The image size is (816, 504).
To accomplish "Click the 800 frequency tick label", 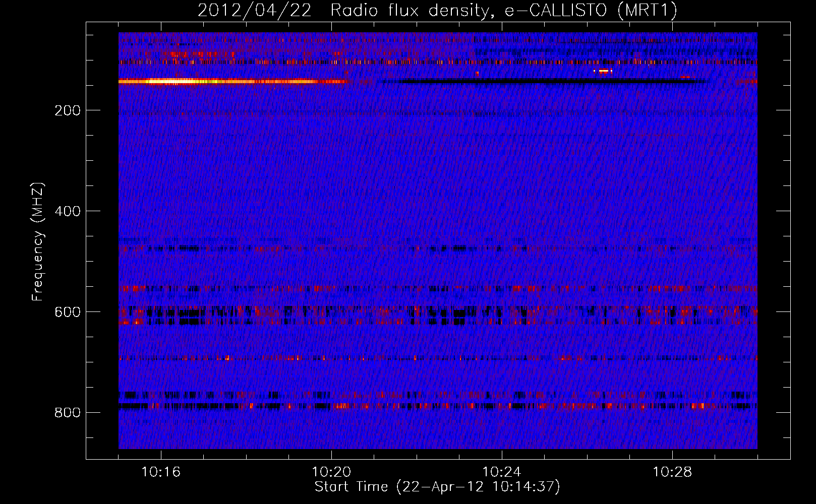I will click(68, 413).
